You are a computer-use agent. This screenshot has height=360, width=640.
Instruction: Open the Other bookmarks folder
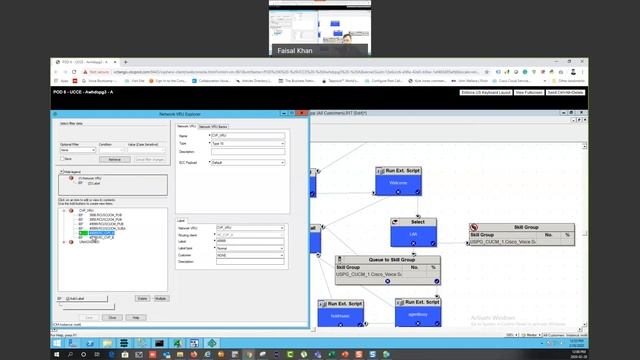(x=569, y=81)
